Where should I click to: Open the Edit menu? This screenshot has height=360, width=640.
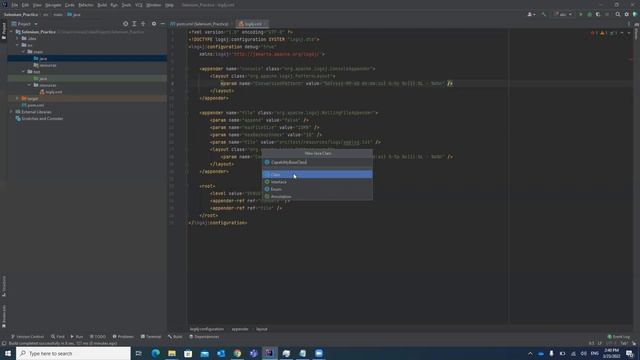pyautogui.click(x=25, y=5)
